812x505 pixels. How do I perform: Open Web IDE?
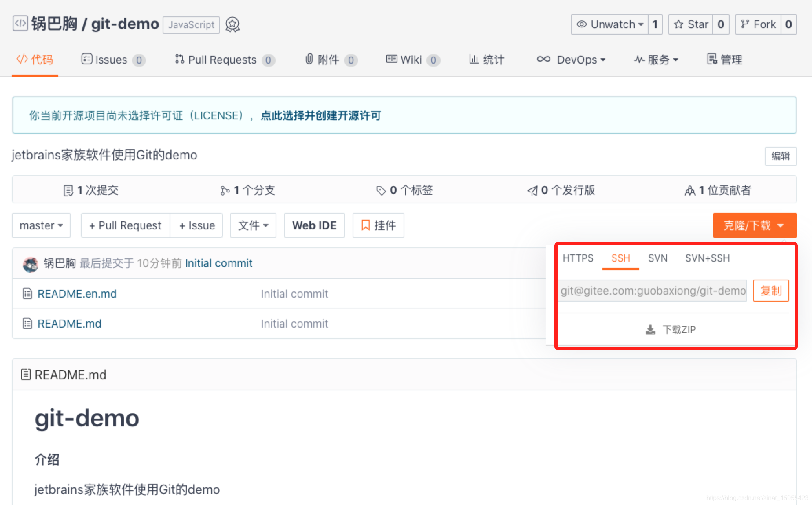click(x=315, y=225)
